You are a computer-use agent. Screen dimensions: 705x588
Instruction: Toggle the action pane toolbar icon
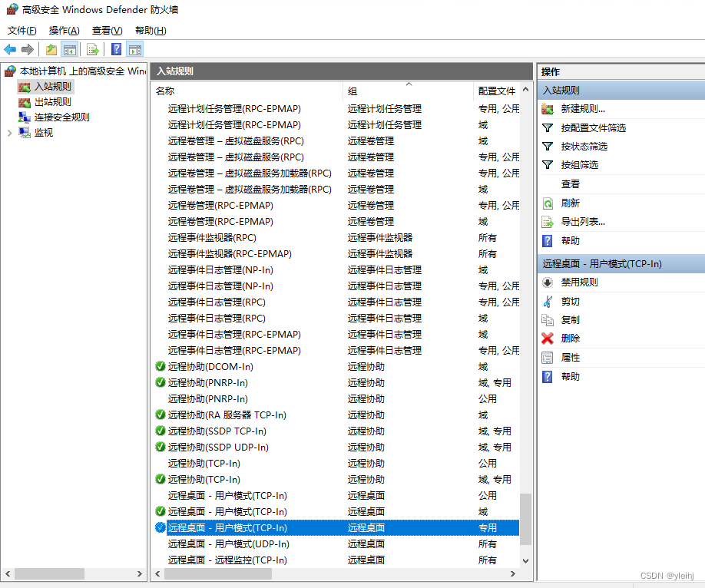click(x=135, y=49)
